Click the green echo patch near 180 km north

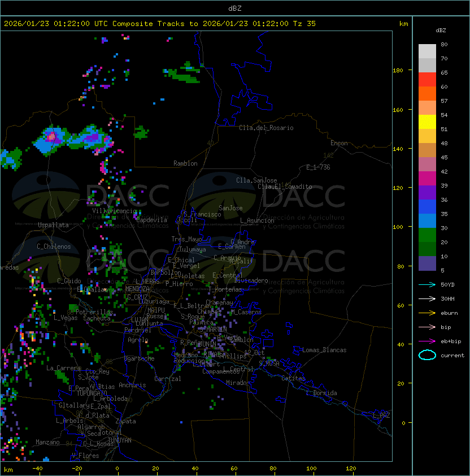tap(182, 73)
